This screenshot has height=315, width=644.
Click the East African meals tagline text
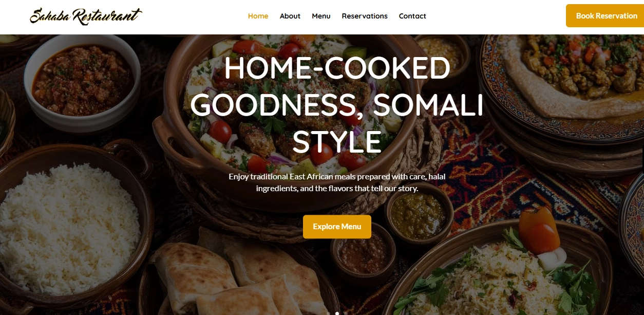click(x=337, y=182)
